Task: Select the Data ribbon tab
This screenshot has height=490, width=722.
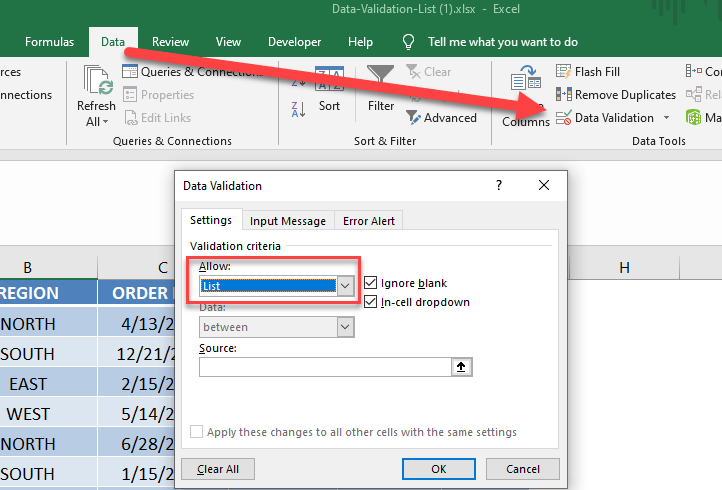Action: [113, 42]
